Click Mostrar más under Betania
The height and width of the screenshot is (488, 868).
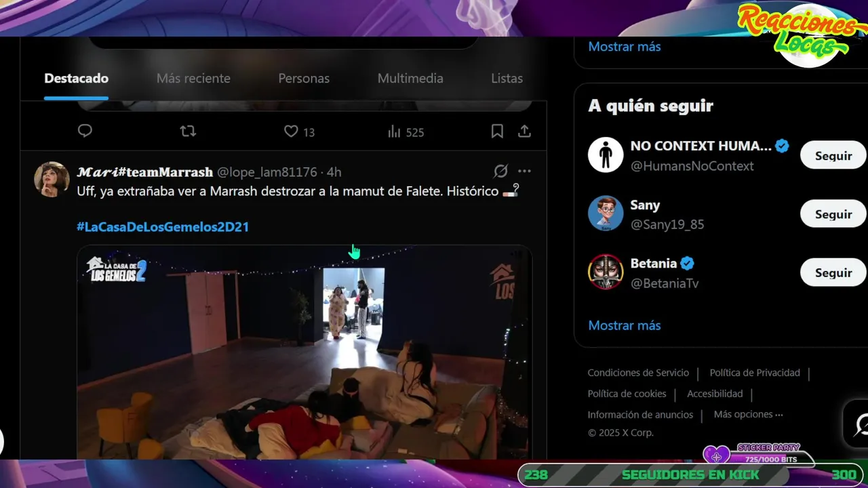[x=625, y=325]
